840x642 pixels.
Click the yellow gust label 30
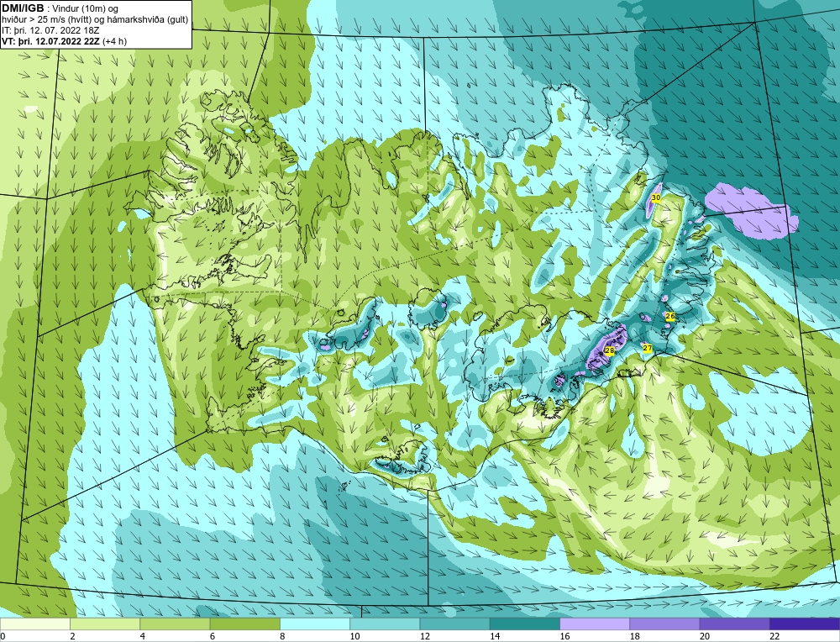tap(656, 197)
